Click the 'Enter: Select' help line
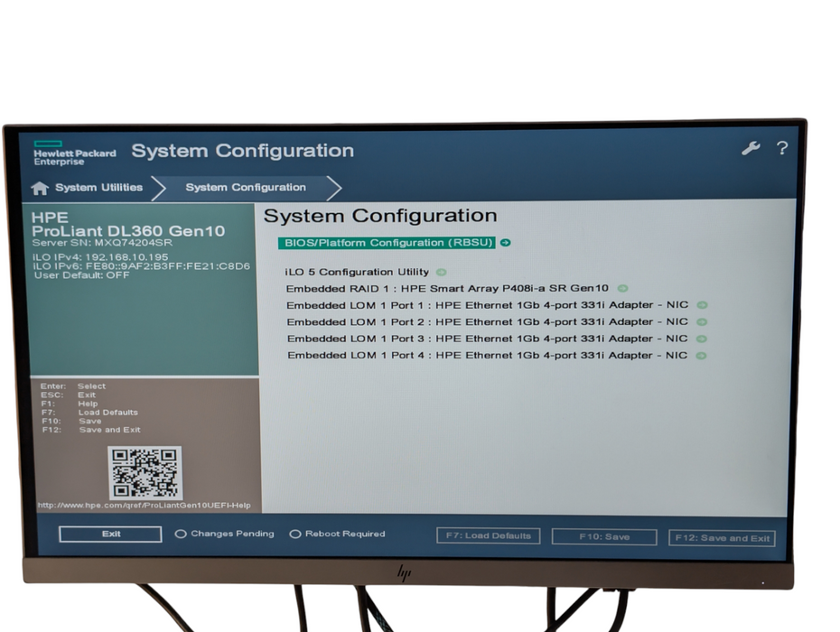 pos(73,386)
